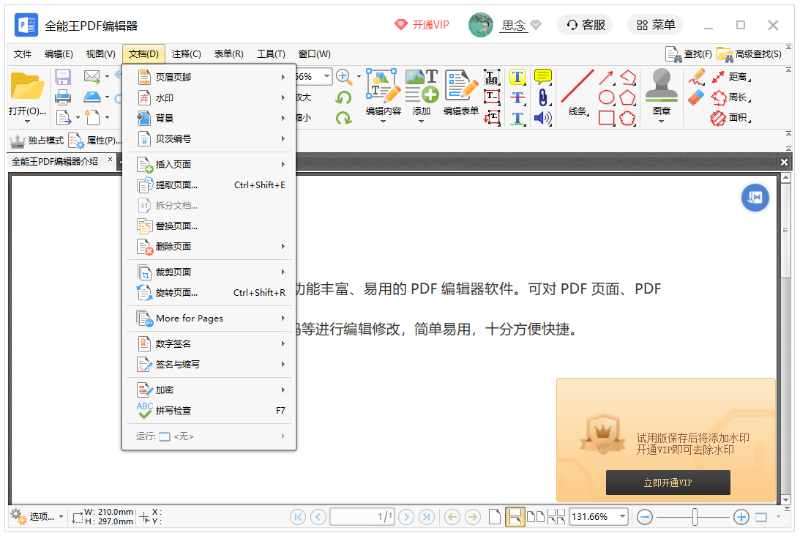Open the 表单(R) menu
This screenshot has width=800, height=536.
point(229,54)
